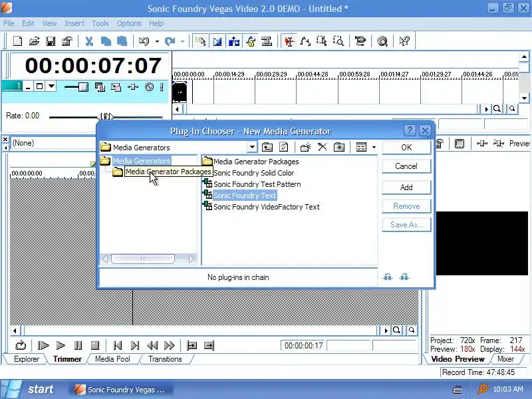The width and height of the screenshot is (532, 399).
Task: Open the Edit menu
Action: click(28, 23)
